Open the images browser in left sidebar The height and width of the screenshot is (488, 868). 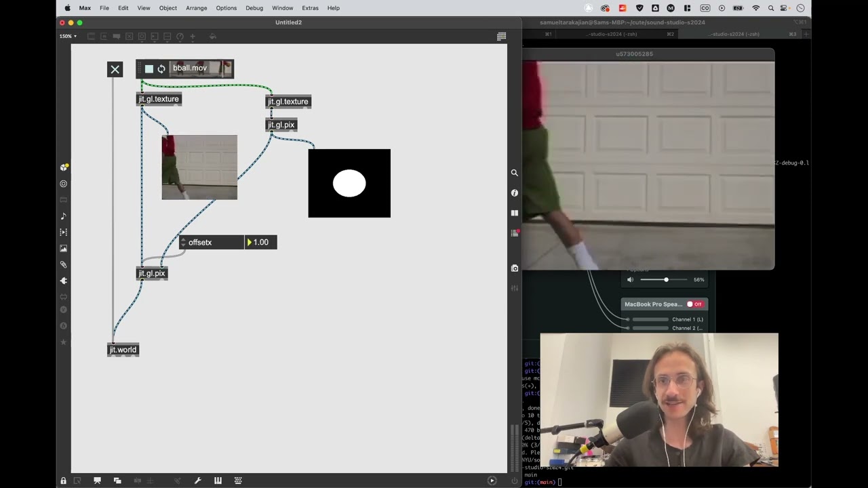pyautogui.click(x=64, y=249)
